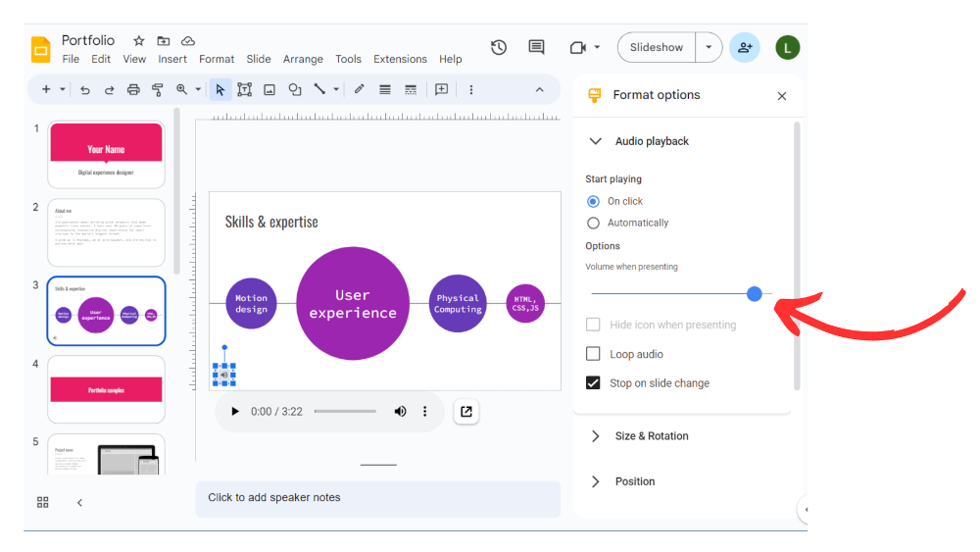The width and height of the screenshot is (980, 552).
Task: Add a comment from the toolbar
Action: pos(441,89)
